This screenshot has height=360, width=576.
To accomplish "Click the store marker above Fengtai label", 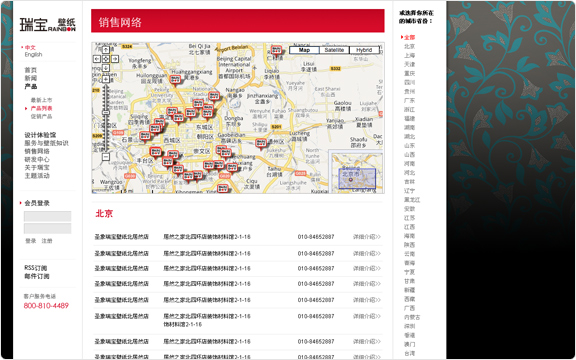I will point(156,152).
